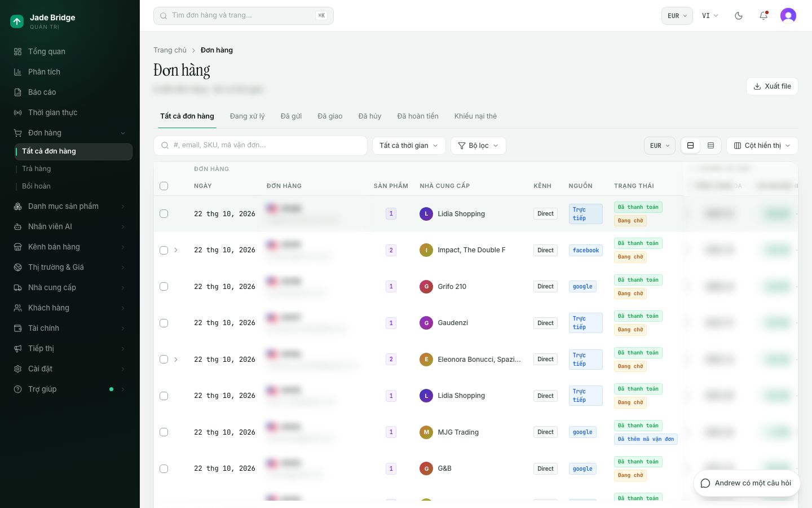Viewport: 812px width, 508px height.
Task: Click the Jade Bridge logo icon
Action: (17, 21)
